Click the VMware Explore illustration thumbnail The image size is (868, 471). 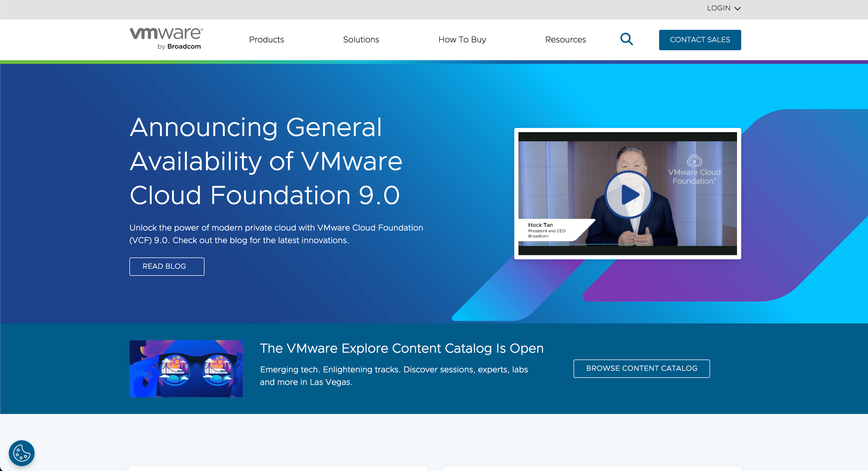pos(186,368)
